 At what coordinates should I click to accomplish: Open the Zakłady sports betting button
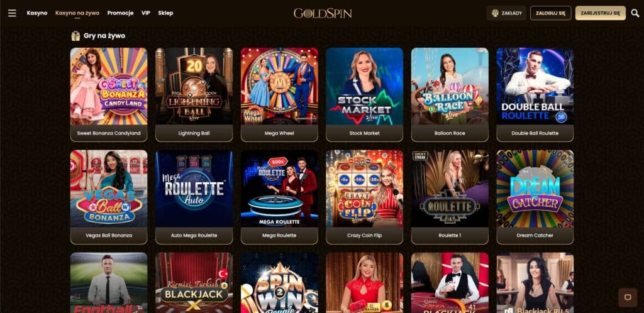point(507,13)
